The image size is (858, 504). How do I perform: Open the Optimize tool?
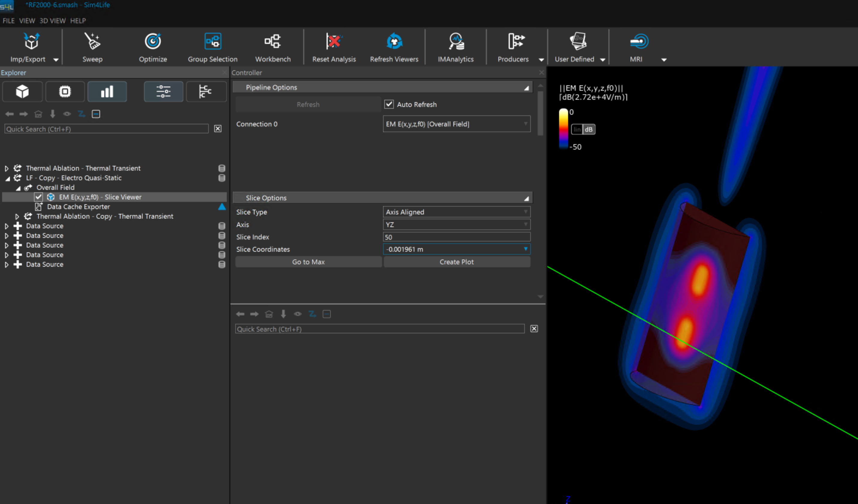[153, 42]
